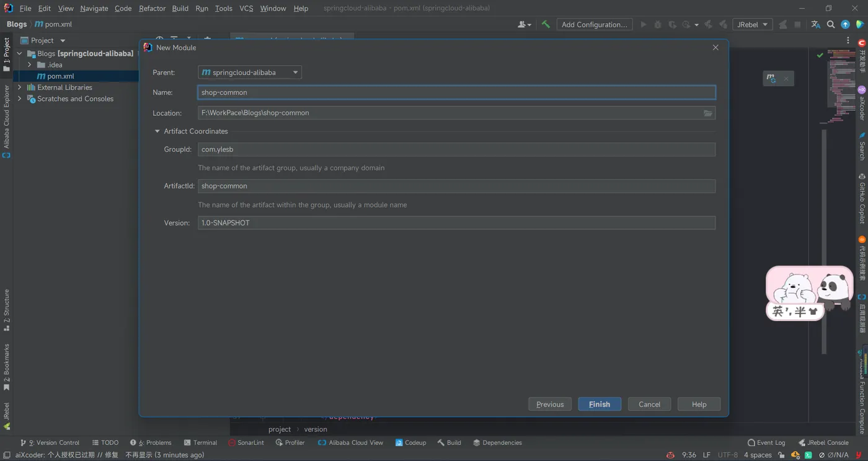Open the Build tool window tab
The height and width of the screenshot is (461, 868).
[449, 442]
